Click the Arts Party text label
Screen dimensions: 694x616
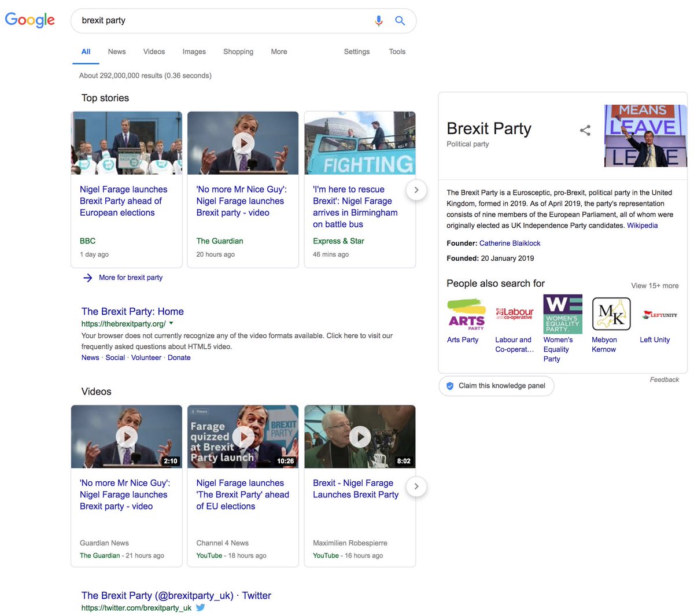coord(463,340)
